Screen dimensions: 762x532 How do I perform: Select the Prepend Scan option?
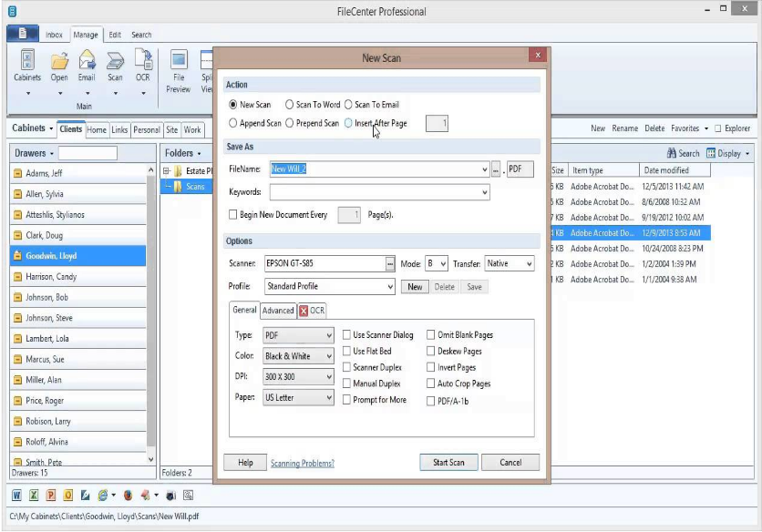click(x=289, y=123)
